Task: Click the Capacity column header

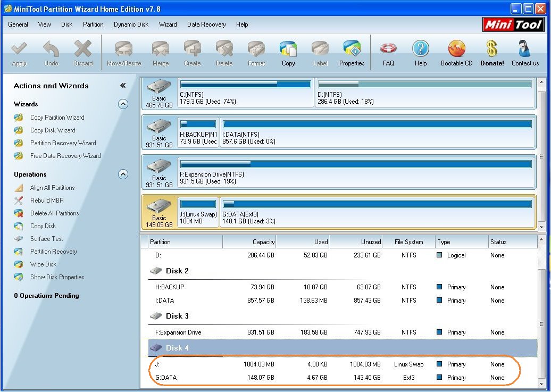Action: (249, 242)
